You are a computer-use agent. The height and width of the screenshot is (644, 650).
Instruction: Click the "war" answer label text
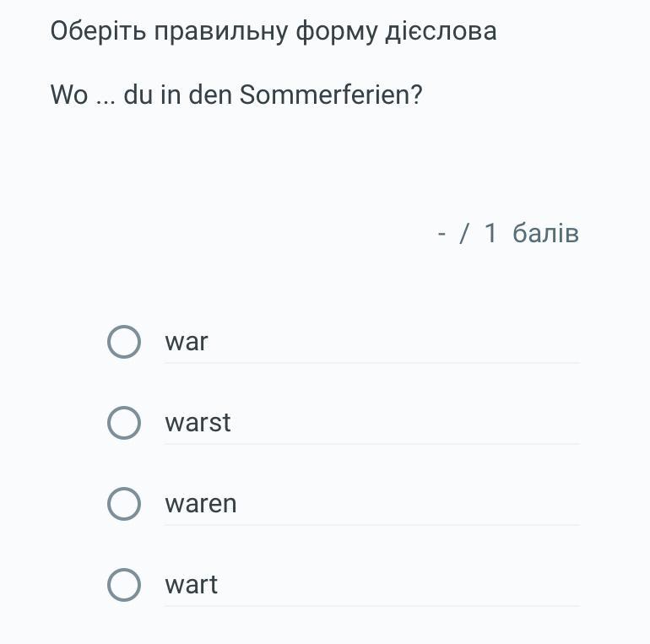point(187,342)
